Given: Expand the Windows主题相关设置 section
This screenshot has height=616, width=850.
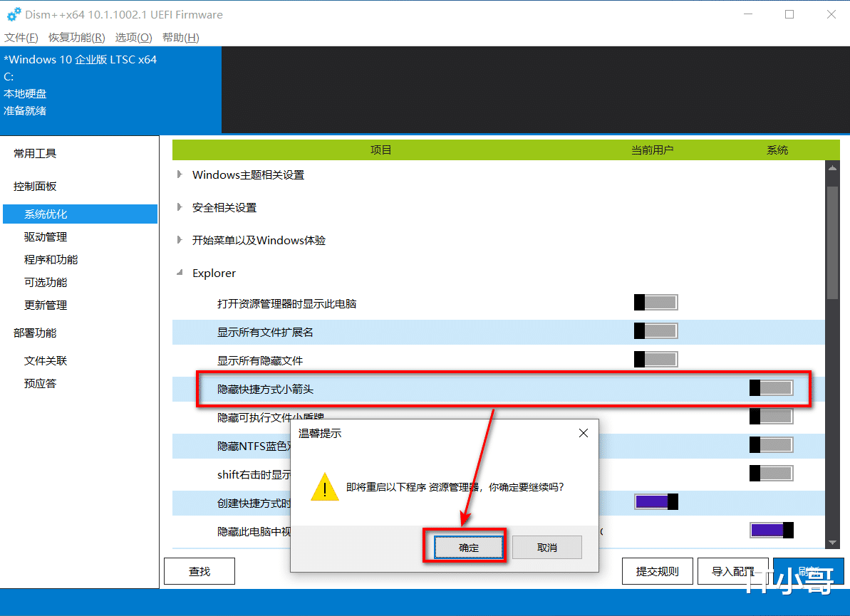Looking at the screenshot, I should click(x=179, y=174).
